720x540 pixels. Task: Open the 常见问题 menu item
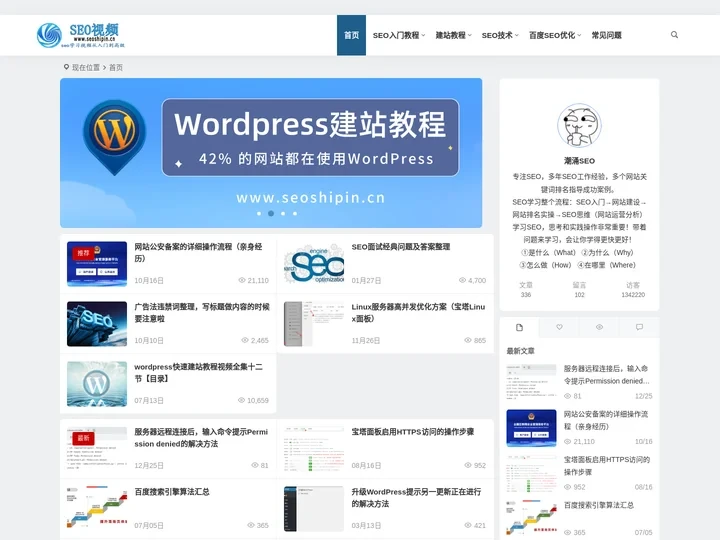point(606,35)
